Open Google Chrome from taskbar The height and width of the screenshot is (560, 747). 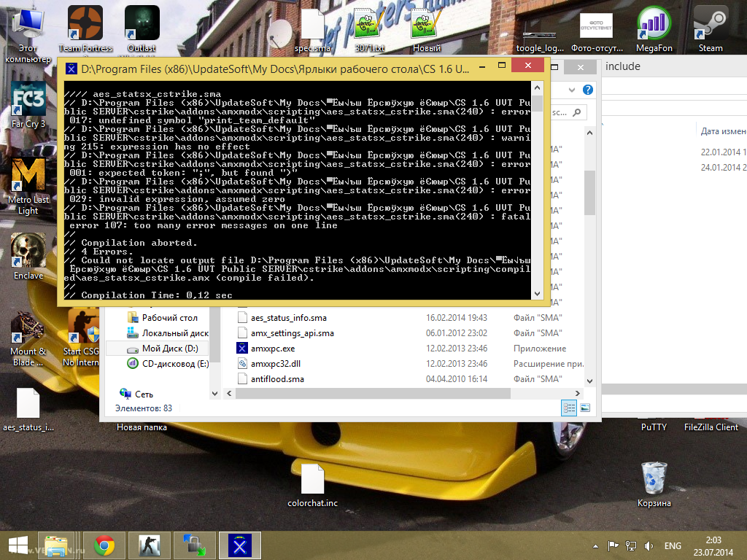(104, 545)
